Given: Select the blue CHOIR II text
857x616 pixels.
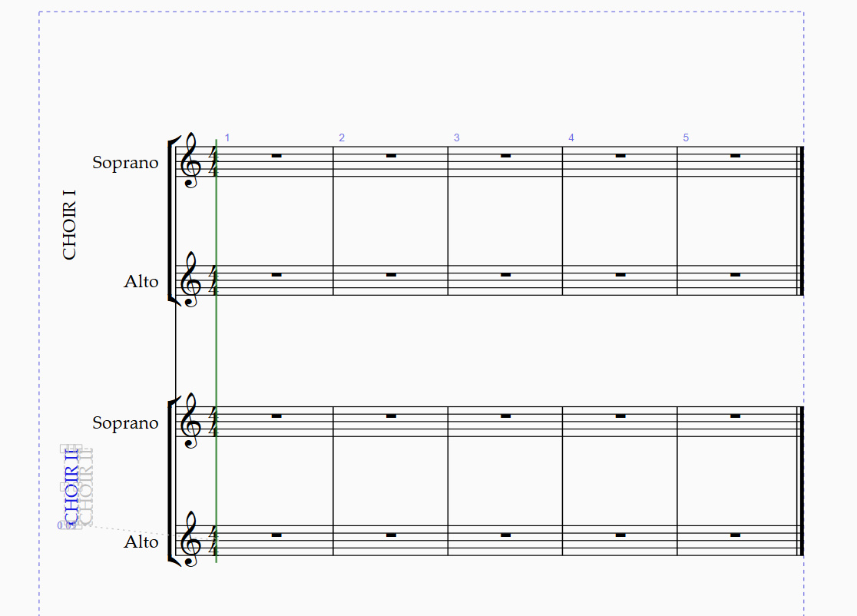Looking at the screenshot, I should (71, 487).
